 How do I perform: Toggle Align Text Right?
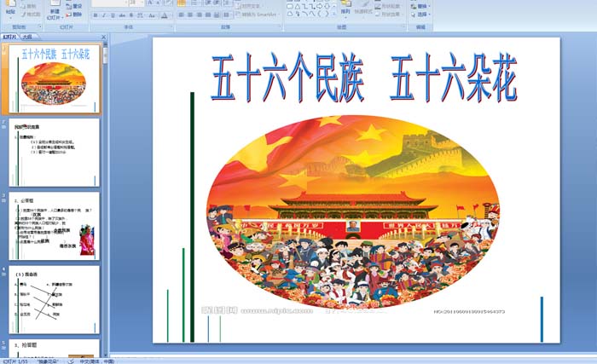199,14
